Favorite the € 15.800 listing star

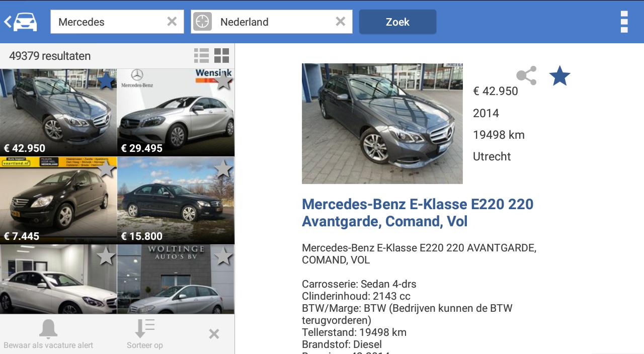click(x=223, y=168)
